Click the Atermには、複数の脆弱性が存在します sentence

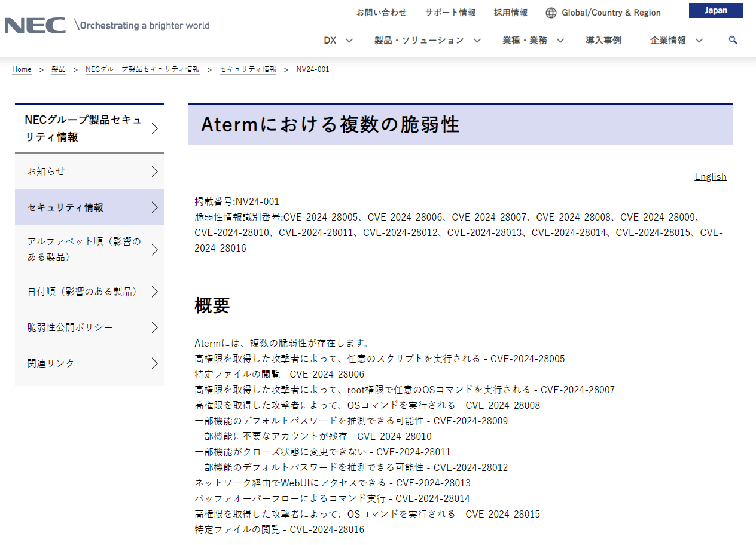[282, 343]
